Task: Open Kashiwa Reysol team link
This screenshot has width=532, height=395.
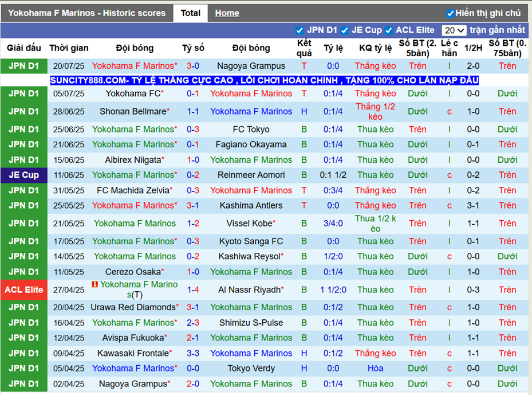Action: click(x=249, y=256)
